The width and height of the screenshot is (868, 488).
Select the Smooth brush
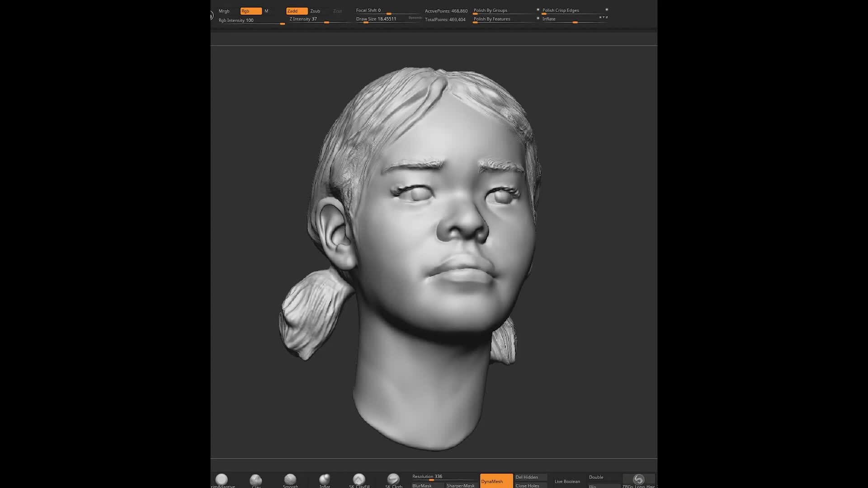(x=290, y=480)
